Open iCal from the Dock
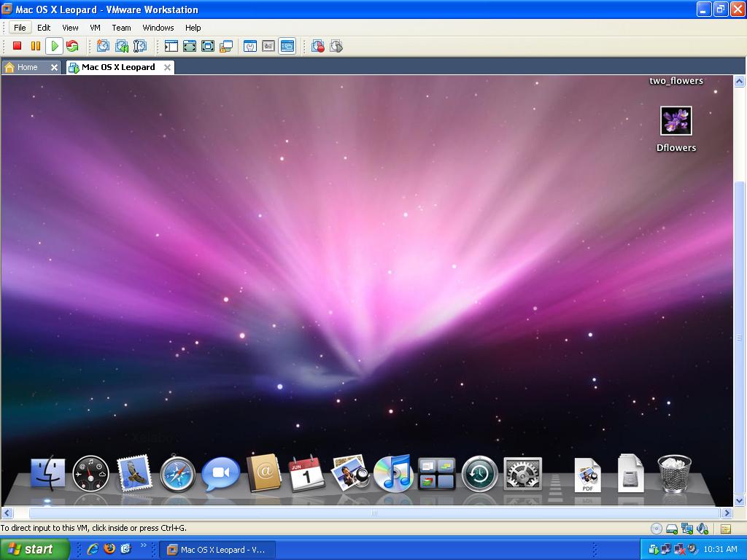The height and width of the screenshot is (560, 747). click(x=306, y=474)
